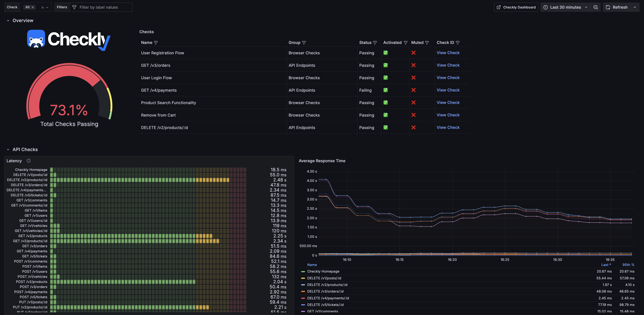644x315 pixels.
Task: Open the Muted column filter icon
Action: click(427, 43)
